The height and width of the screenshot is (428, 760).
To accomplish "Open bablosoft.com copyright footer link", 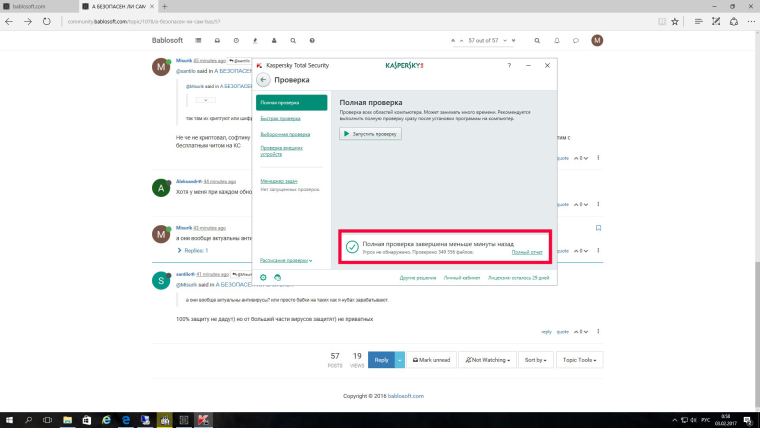I will [x=406, y=396].
